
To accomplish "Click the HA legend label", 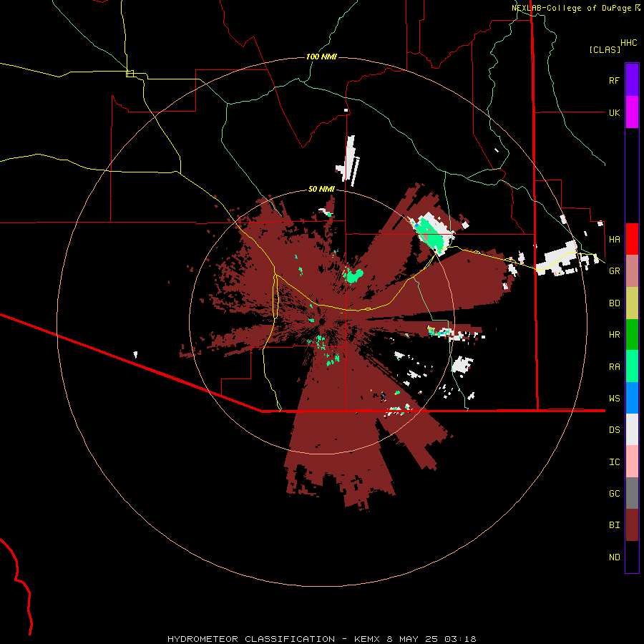I will coord(615,240).
